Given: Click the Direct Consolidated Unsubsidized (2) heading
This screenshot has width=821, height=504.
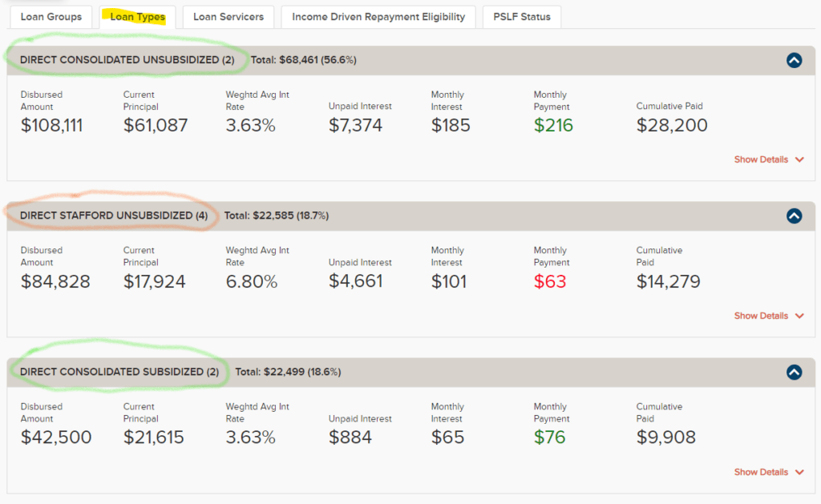Looking at the screenshot, I should 127,60.
